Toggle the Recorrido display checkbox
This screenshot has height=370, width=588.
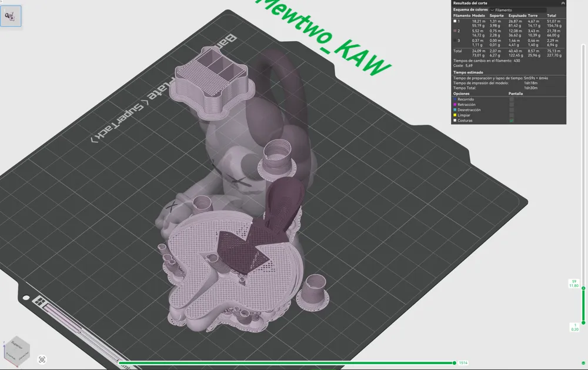[x=512, y=99]
